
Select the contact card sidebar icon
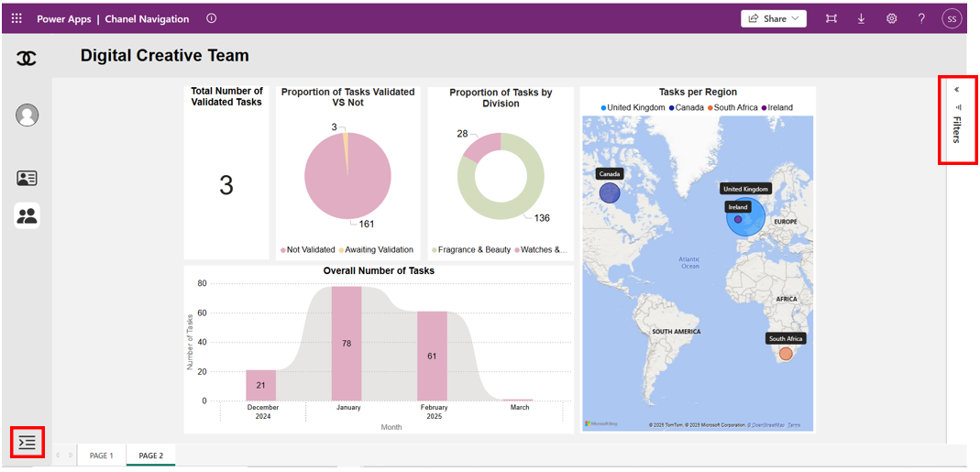coord(28,178)
